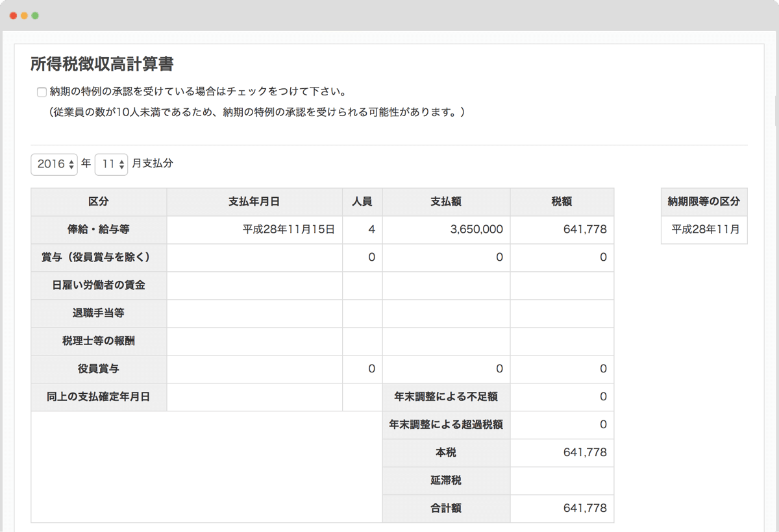Viewport: 779px width, 532px height.
Task: Click the 同上の支払確定年月日 row label
Action: point(99,397)
